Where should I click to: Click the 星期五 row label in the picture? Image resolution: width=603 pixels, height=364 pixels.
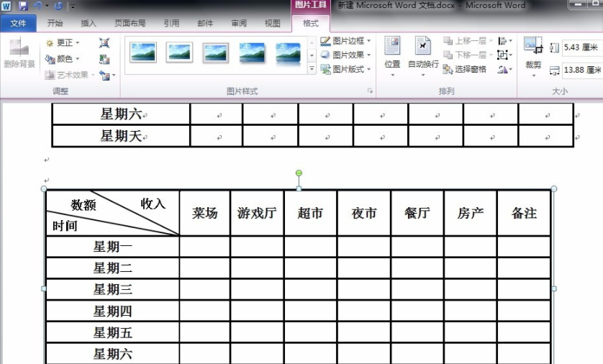tap(113, 332)
